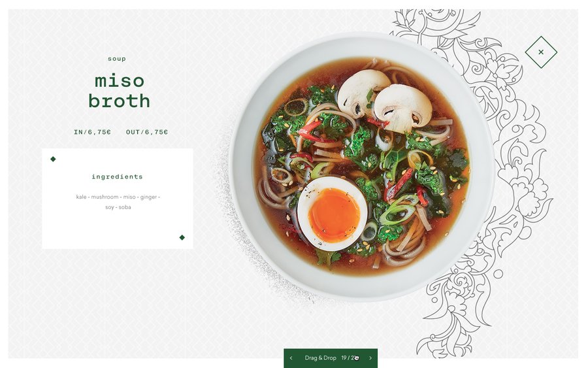This screenshot has height=368, width=588.
Task: Advance to next slide with right arrow
Action: tap(370, 358)
